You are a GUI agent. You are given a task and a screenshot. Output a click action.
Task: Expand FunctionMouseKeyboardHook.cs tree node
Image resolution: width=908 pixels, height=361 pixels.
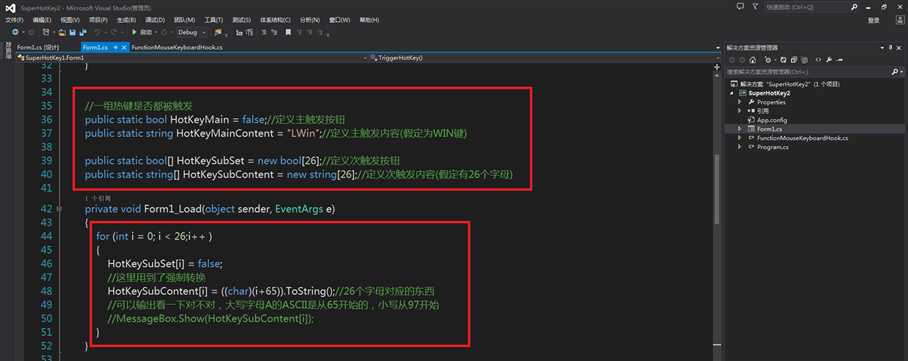point(740,138)
